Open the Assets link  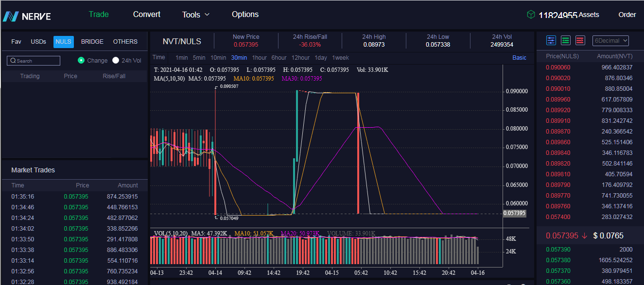point(589,15)
